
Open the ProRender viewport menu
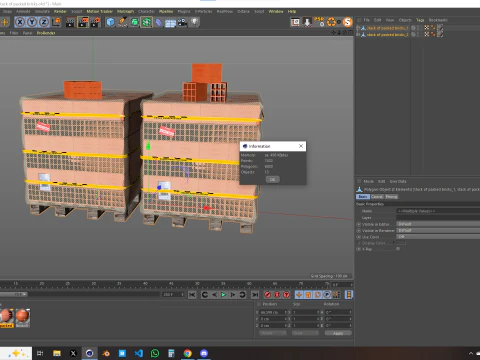[x=46, y=33]
